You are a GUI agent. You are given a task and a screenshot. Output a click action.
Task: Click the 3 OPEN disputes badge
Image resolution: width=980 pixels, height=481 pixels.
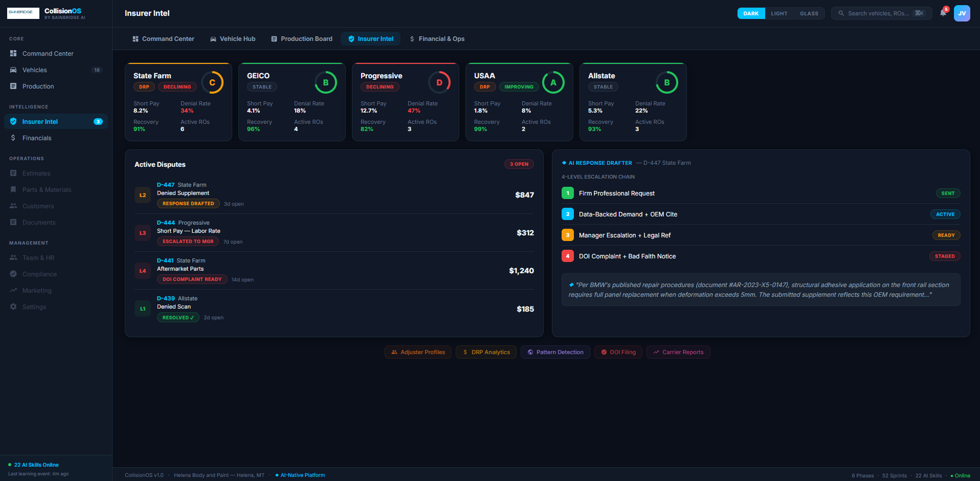(519, 164)
